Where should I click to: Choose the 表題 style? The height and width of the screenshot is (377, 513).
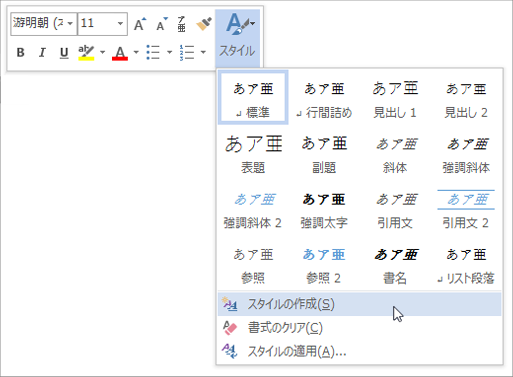coord(253,153)
